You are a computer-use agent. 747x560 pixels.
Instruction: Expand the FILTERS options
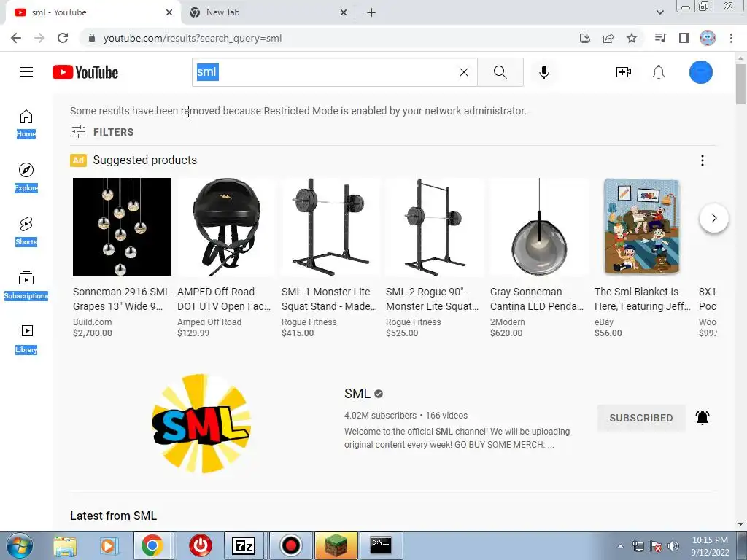(x=102, y=132)
